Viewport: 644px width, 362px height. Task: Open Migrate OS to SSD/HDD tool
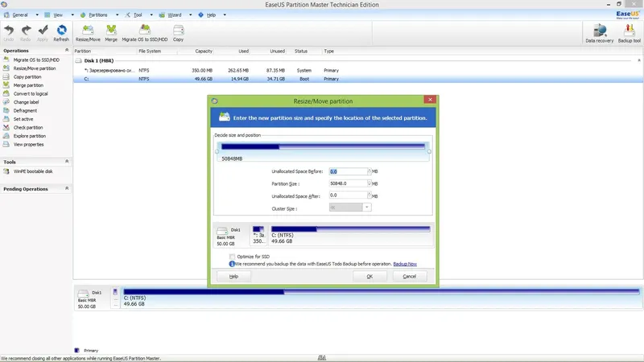pyautogui.click(x=145, y=33)
